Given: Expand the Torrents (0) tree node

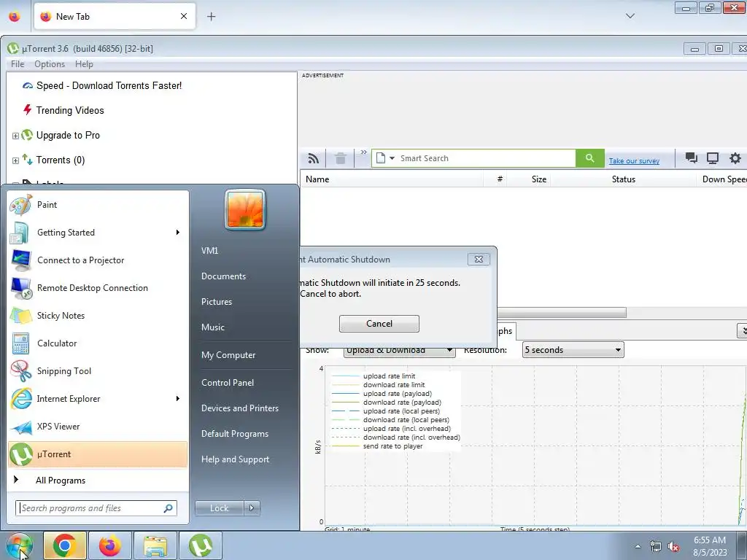Looking at the screenshot, I should coord(15,160).
